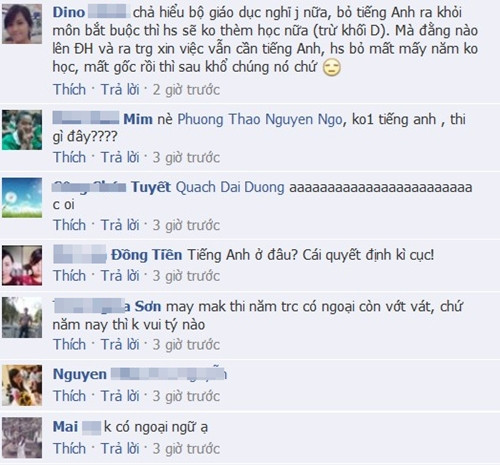Click the avatar beside Mim's comment
The width and height of the screenshot is (500, 465).
(x=22, y=130)
